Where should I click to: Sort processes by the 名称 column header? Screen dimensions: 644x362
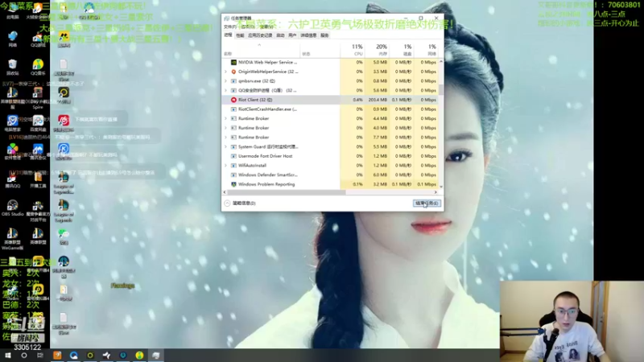pyautogui.click(x=261, y=50)
